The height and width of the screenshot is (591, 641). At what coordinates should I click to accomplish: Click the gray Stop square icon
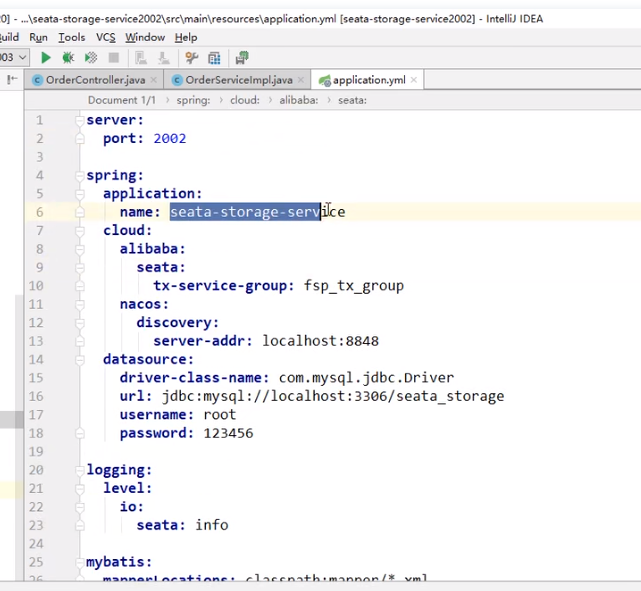coord(114,58)
